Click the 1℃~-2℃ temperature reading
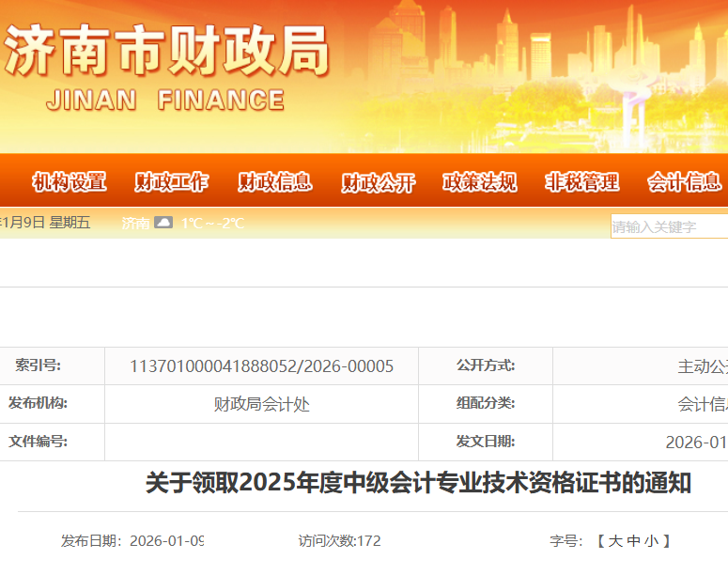The width and height of the screenshot is (728, 575). pyautogui.click(x=212, y=224)
